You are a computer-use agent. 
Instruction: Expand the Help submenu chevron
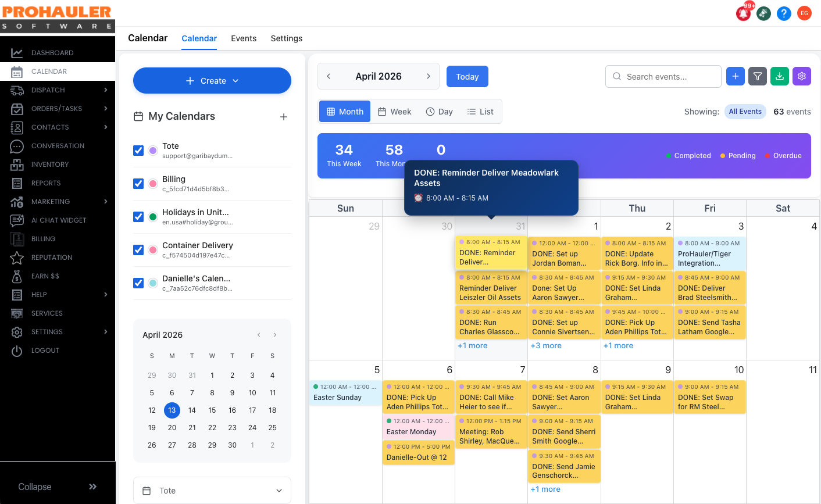click(x=106, y=295)
